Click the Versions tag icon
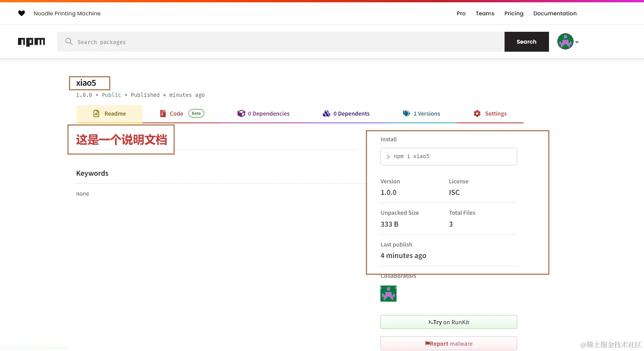This screenshot has height=351, width=644. tap(406, 114)
